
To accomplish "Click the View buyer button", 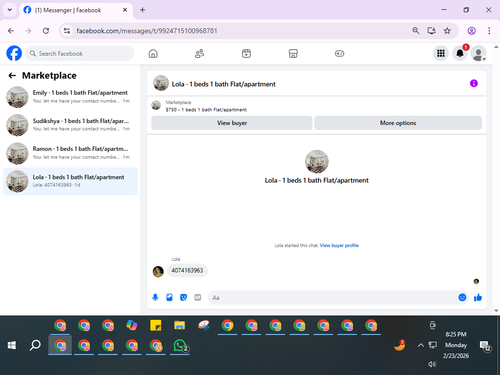I will (232, 123).
